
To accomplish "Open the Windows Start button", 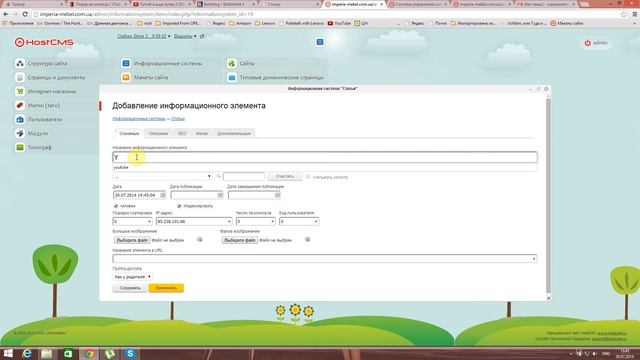I will point(8,353).
